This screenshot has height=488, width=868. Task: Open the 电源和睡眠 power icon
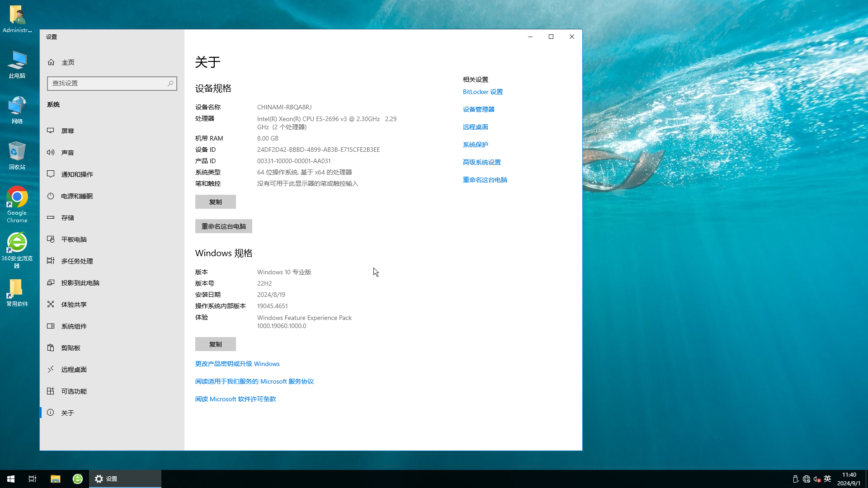point(51,196)
